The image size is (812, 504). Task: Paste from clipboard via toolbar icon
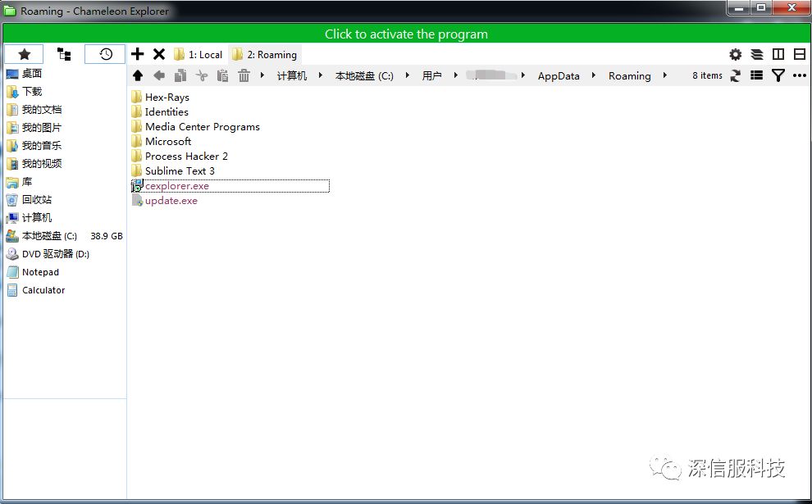[x=222, y=75]
